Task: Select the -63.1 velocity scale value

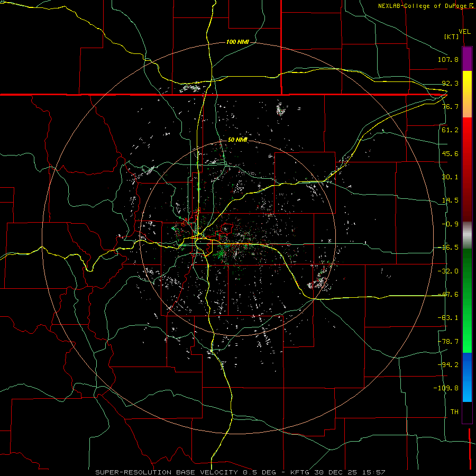Action: pyautogui.click(x=448, y=318)
